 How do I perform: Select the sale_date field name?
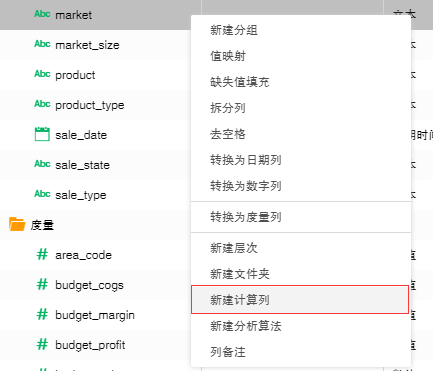[x=81, y=135]
